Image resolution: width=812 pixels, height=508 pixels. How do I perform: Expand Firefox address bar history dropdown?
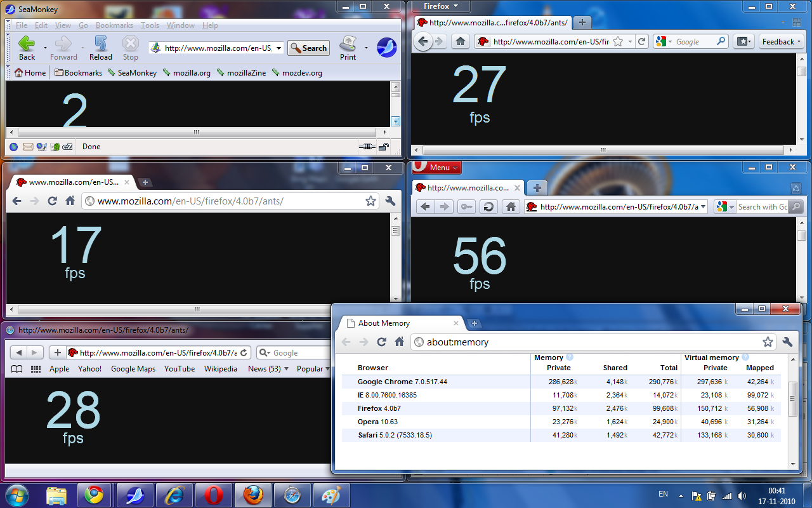click(x=630, y=41)
